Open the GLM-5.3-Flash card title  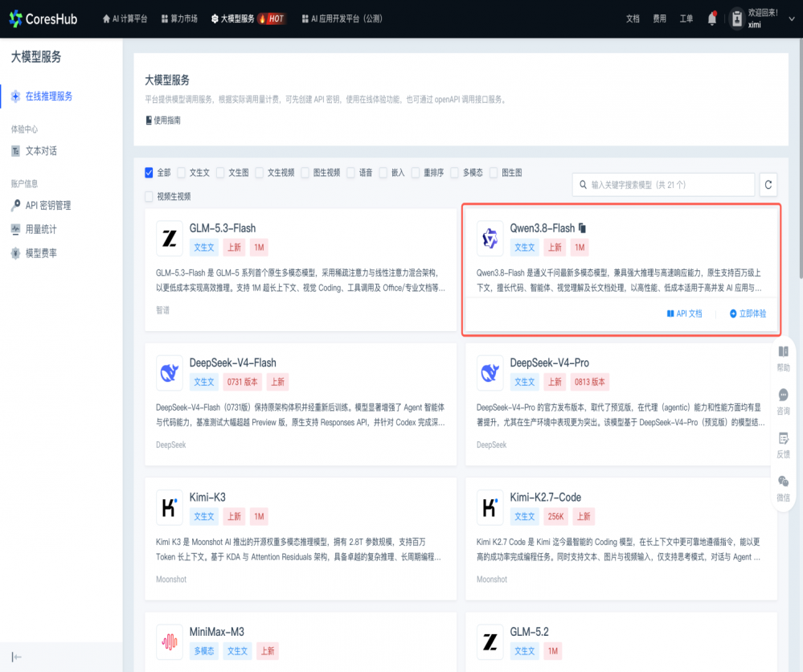(x=223, y=228)
